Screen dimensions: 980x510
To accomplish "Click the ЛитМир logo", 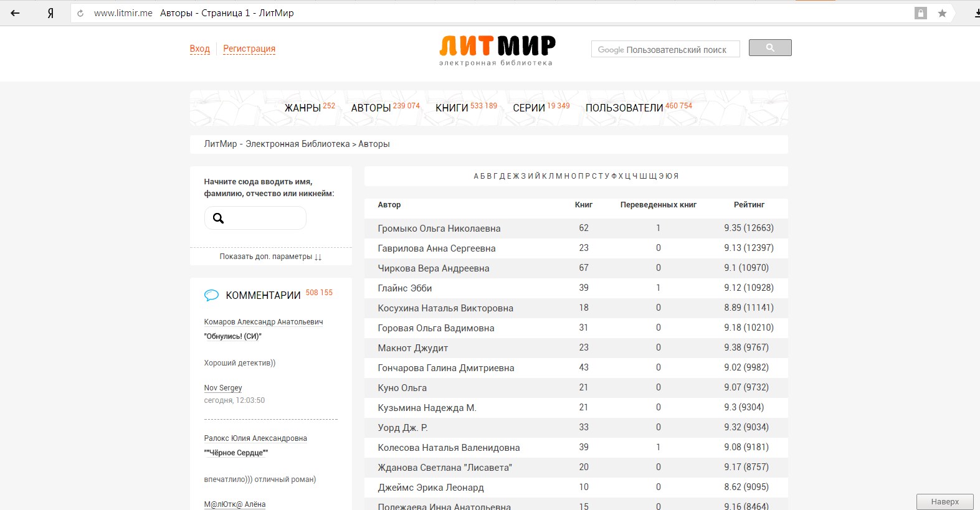I will point(497,49).
